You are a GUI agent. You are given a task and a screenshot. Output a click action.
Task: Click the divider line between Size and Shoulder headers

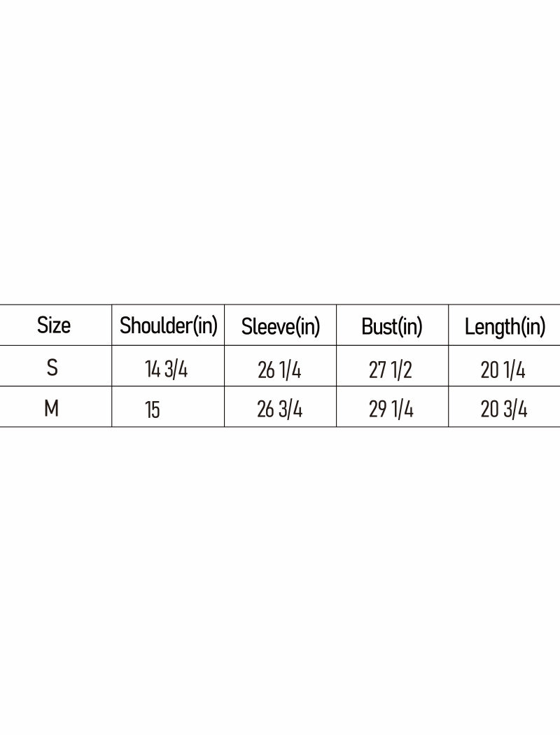tap(112, 325)
